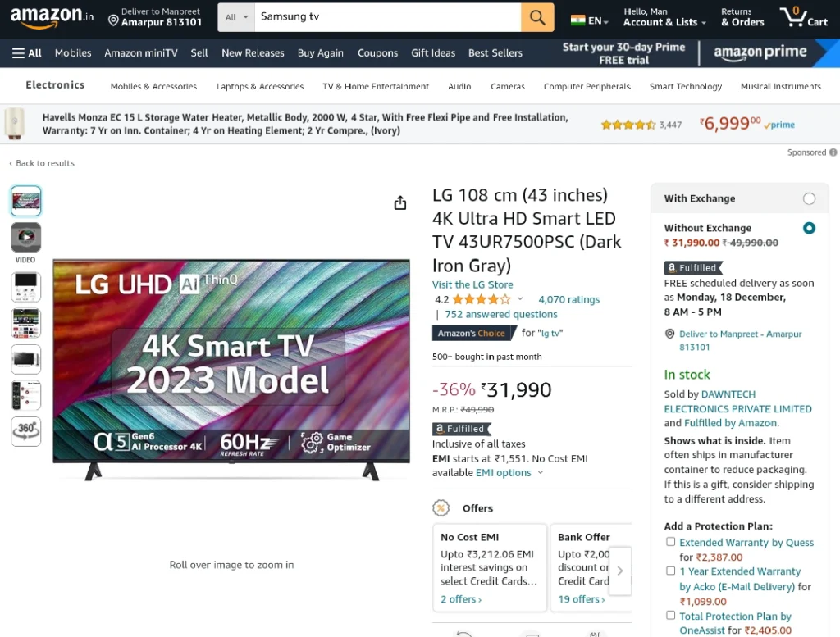The height and width of the screenshot is (637, 840).
Task: Open the All search category dropdown
Action: click(236, 17)
